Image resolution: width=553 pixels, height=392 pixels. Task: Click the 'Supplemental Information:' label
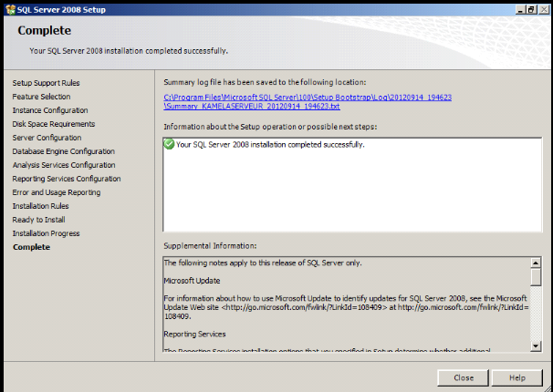[x=210, y=245]
